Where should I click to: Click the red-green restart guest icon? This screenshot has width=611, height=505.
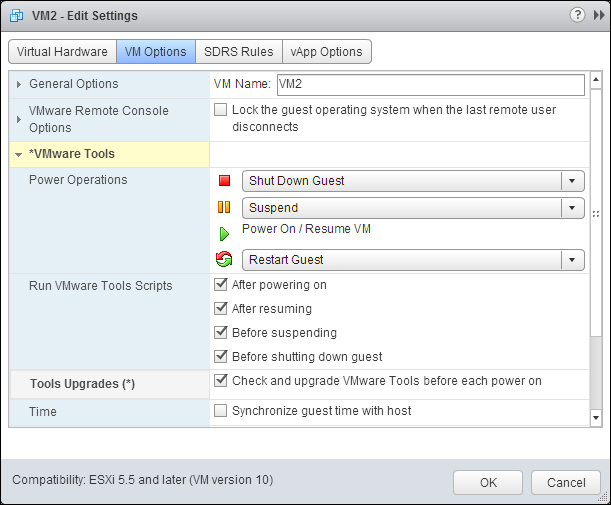point(224,260)
